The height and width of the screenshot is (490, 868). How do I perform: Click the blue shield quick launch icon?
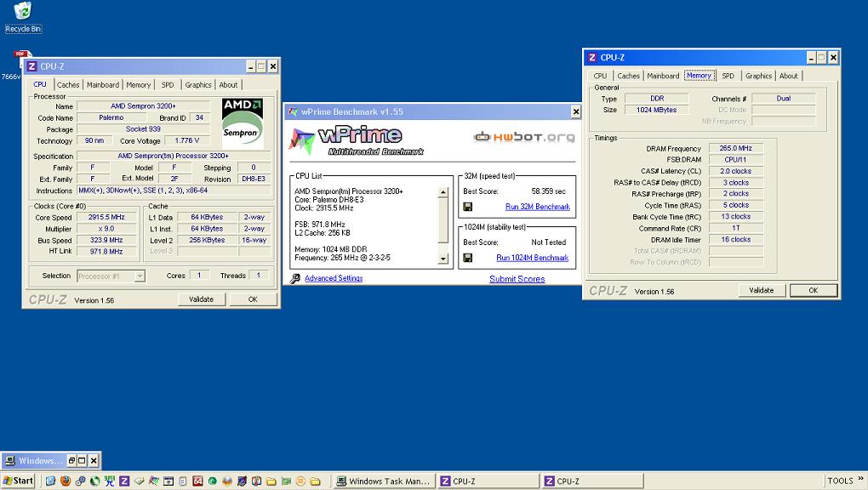click(x=242, y=481)
